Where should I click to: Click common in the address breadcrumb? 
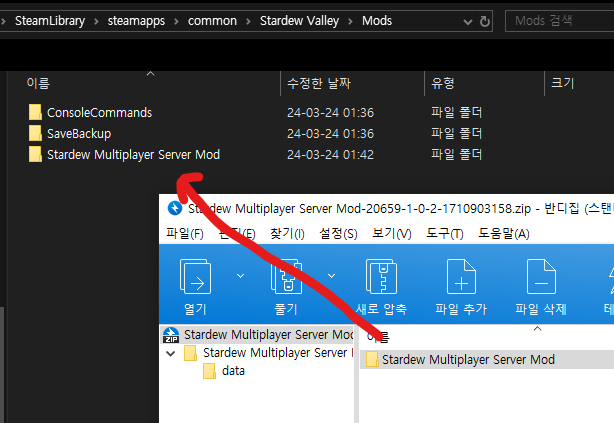212,21
